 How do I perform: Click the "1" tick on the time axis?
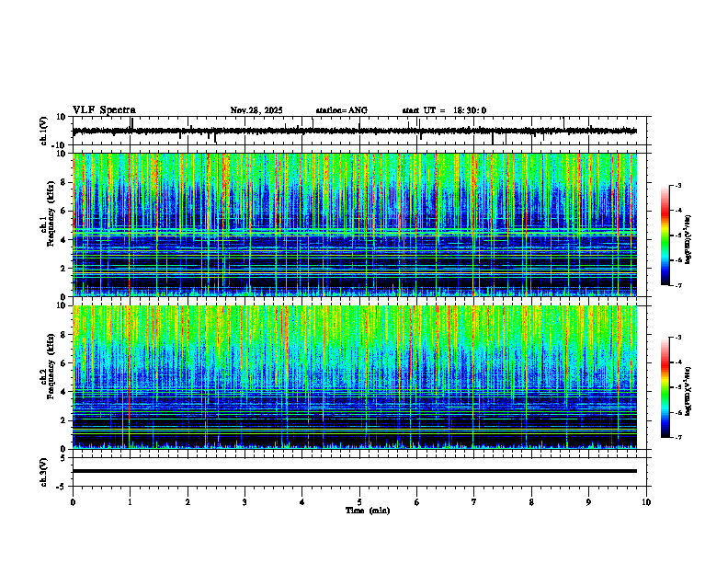[130, 502]
